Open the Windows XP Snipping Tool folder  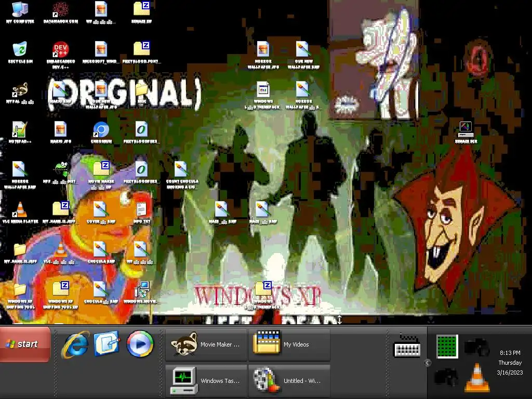tap(20, 296)
